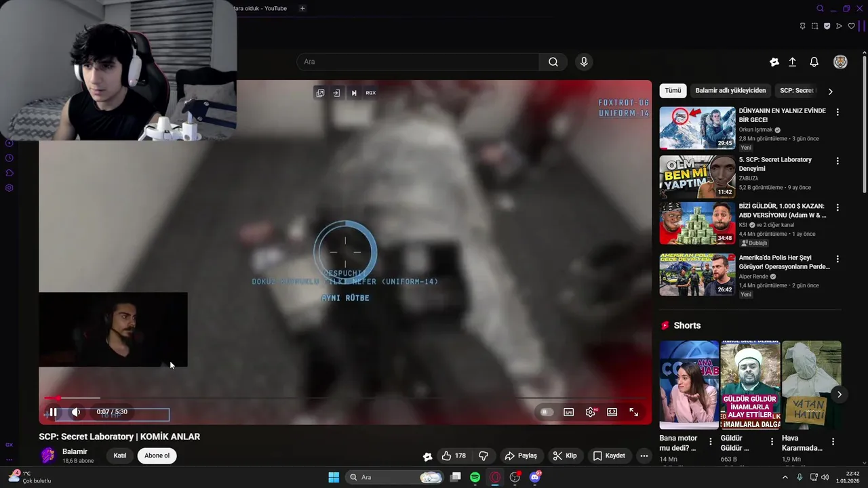Open Spotify from the taskbar
Image resolution: width=868 pixels, height=488 pixels.
tap(475, 477)
